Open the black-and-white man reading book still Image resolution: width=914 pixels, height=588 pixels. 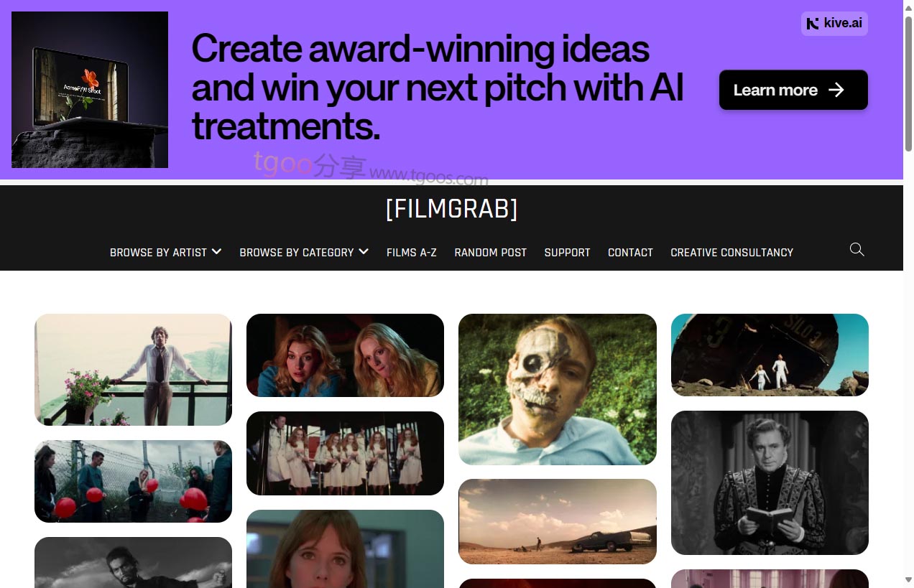click(770, 483)
